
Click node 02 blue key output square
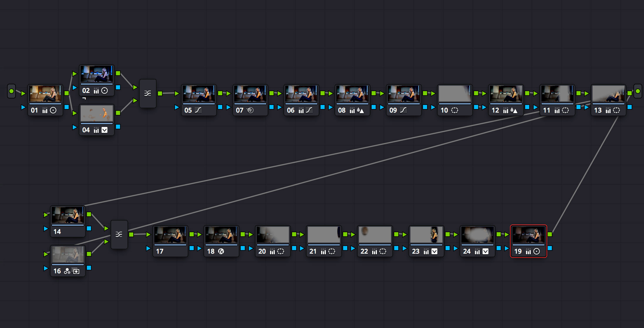[x=118, y=87]
